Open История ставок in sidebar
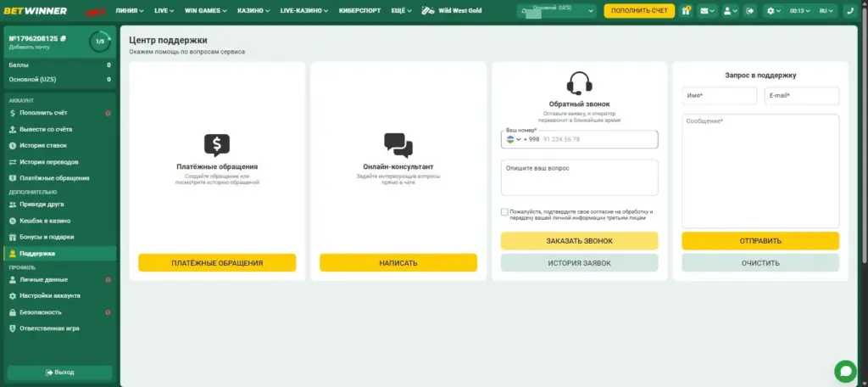 coord(60,145)
